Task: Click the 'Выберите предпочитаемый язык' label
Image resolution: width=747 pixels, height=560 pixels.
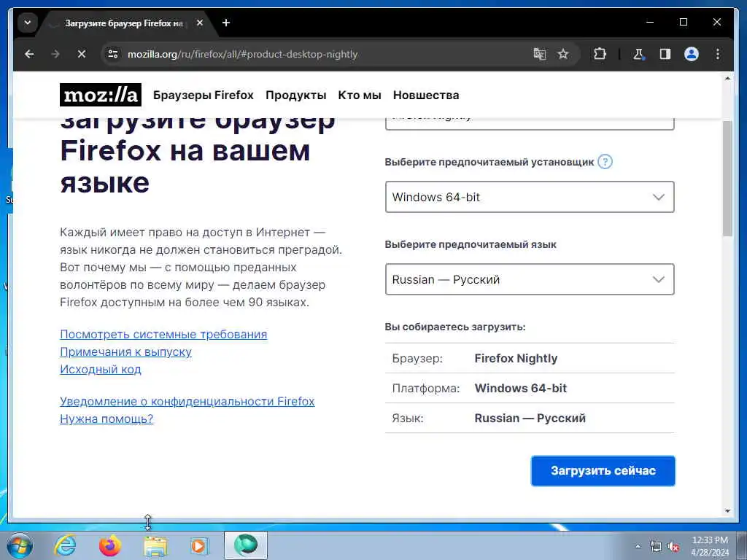Action: click(x=471, y=245)
